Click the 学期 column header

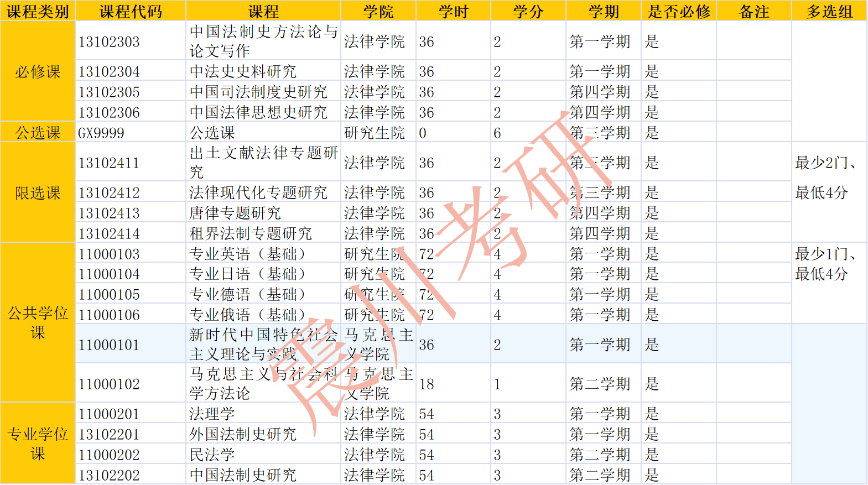point(604,11)
